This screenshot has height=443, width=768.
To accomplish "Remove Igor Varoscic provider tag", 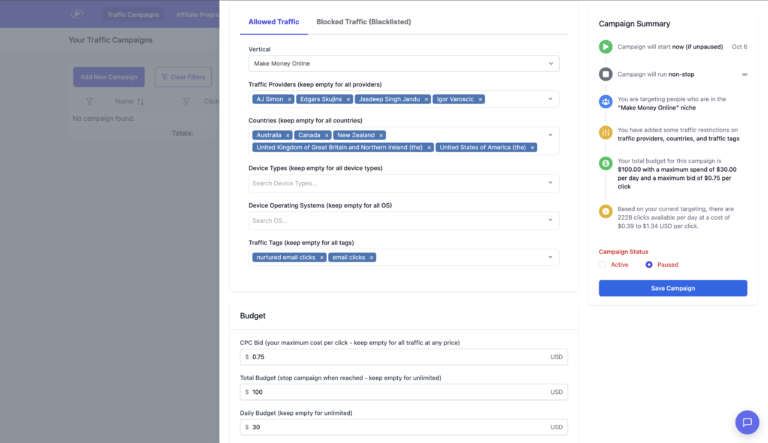I will click(x=480, y=99).
